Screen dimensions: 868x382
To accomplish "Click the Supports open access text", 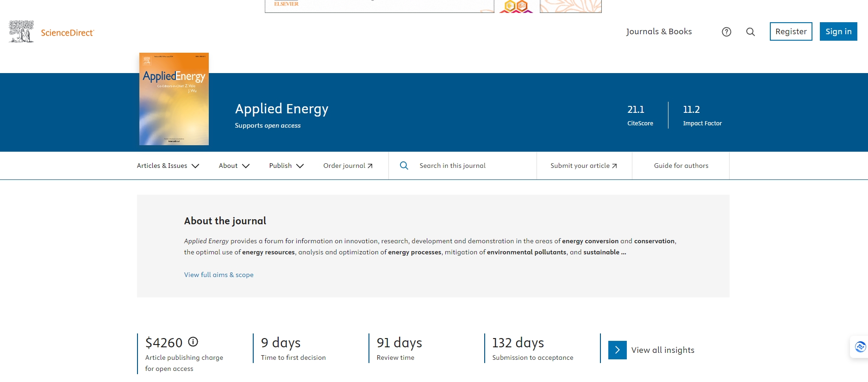I will coord(268,125).
